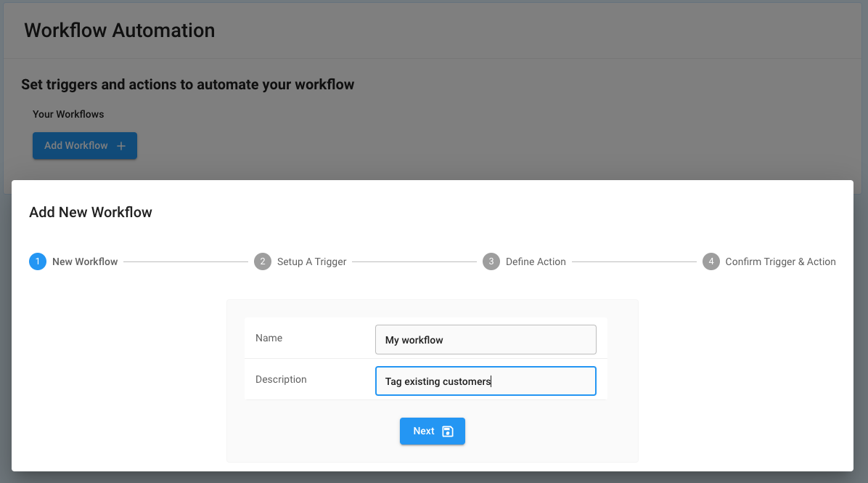
Task: Click into the Description text field
Action: [x=486, y=381]
